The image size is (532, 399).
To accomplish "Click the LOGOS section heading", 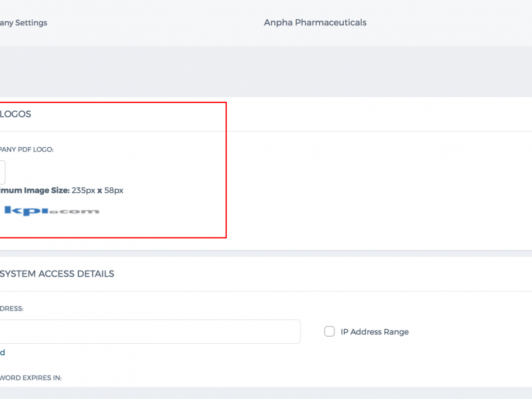I will 15,114.
